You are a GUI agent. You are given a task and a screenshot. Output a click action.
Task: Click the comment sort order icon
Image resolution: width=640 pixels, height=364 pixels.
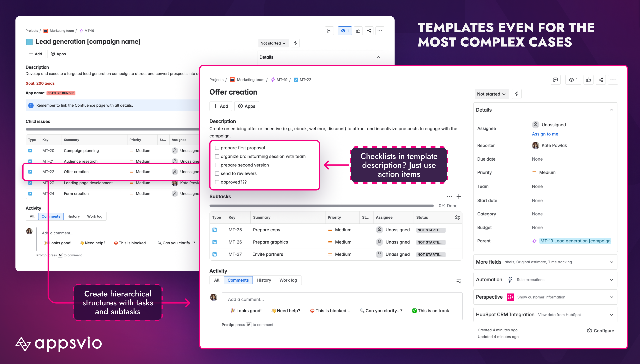[459, 281]
